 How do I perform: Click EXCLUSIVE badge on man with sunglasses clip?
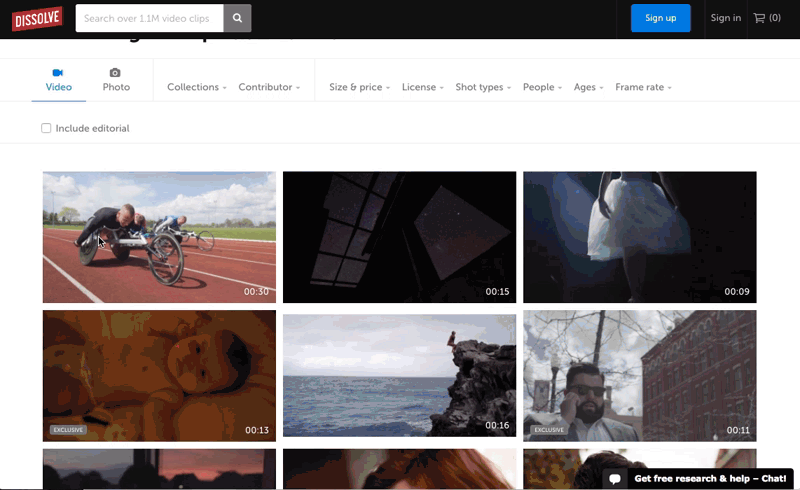click(549, 430)
